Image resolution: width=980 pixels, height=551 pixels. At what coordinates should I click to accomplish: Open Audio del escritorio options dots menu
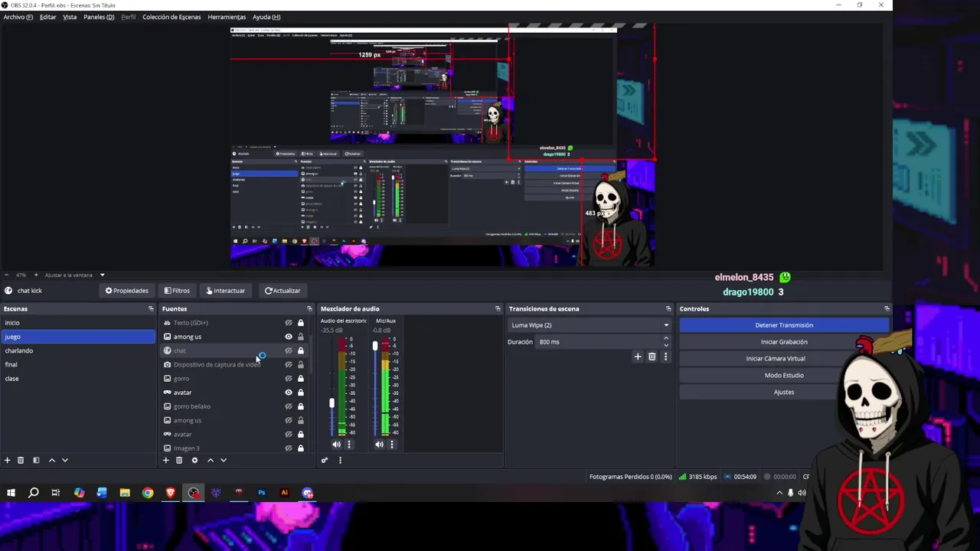click(349, 444)
